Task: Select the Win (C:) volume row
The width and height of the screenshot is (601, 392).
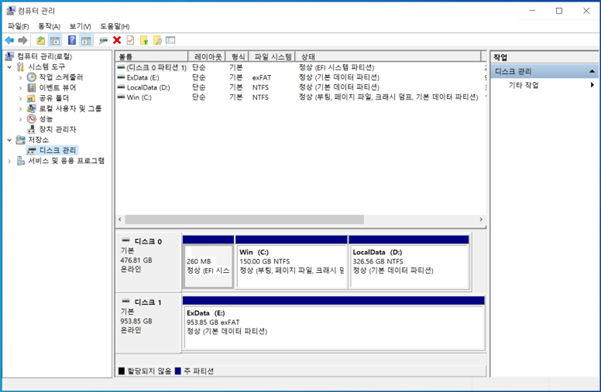Action: click(301, 97)
